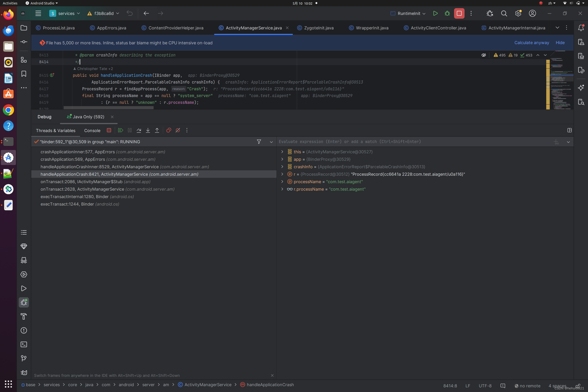Toggle inspection highlighting eye icon
Viewport: 588px width, 392px height.
coord(484,55)
